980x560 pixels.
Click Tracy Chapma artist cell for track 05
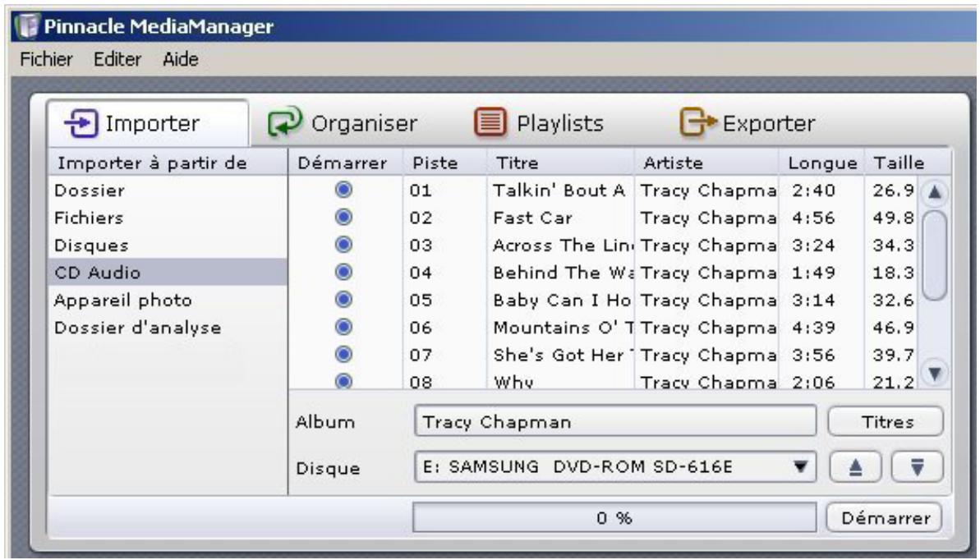click(x=708, y=300)
